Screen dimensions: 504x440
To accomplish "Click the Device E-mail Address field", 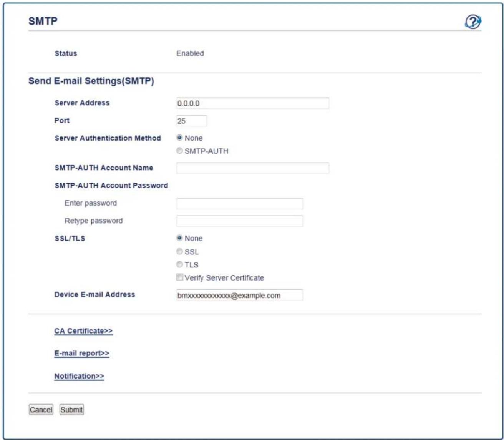I will 239,295.
